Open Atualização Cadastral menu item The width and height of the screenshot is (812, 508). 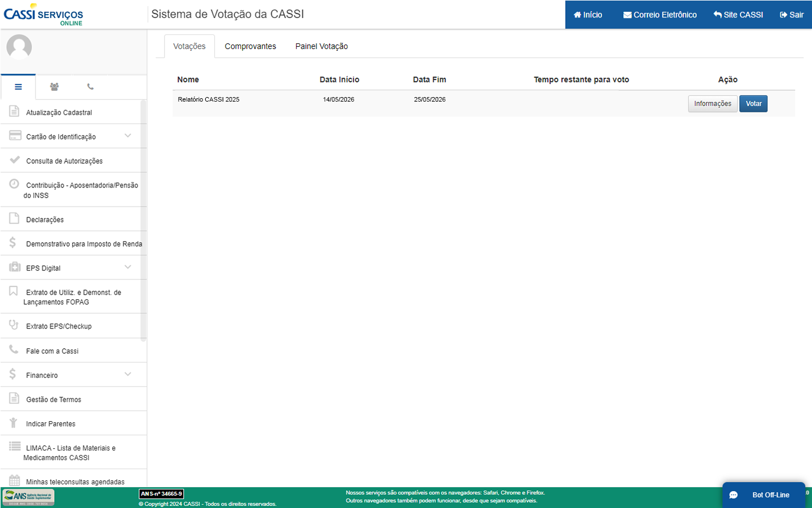(74, 112)
